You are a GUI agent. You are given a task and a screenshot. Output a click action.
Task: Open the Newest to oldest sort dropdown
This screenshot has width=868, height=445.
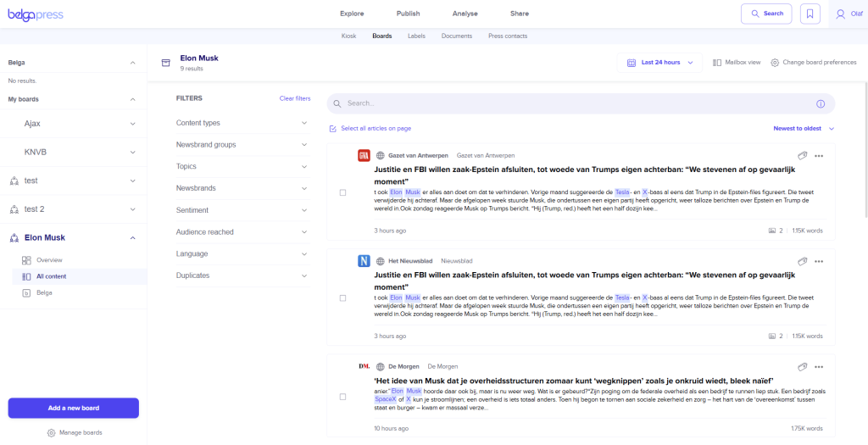[x=804, y=129]
